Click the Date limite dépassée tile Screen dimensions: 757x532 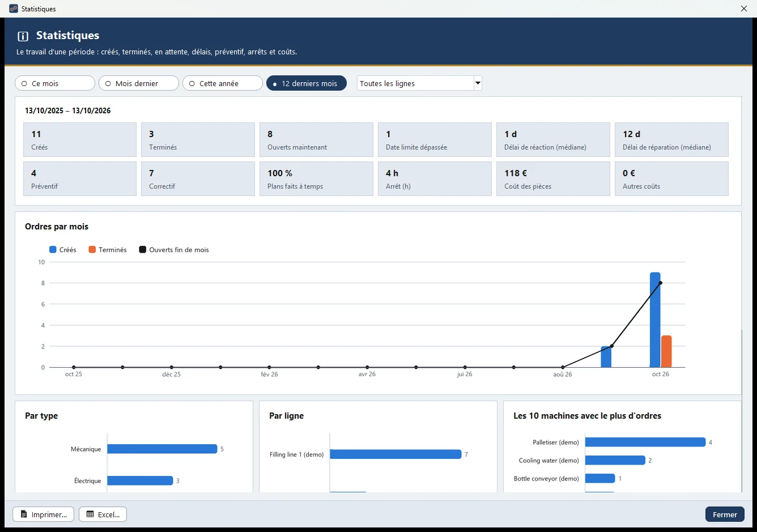coord(435,140)
